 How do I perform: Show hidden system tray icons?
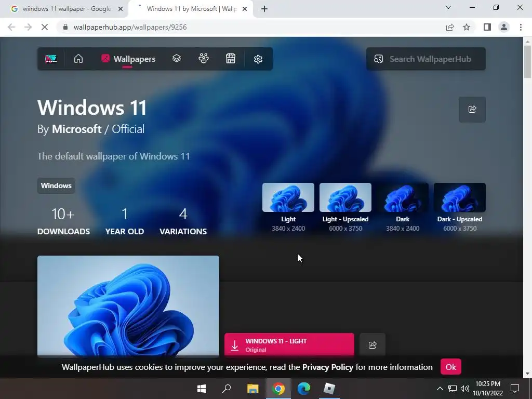click(440, 389)
